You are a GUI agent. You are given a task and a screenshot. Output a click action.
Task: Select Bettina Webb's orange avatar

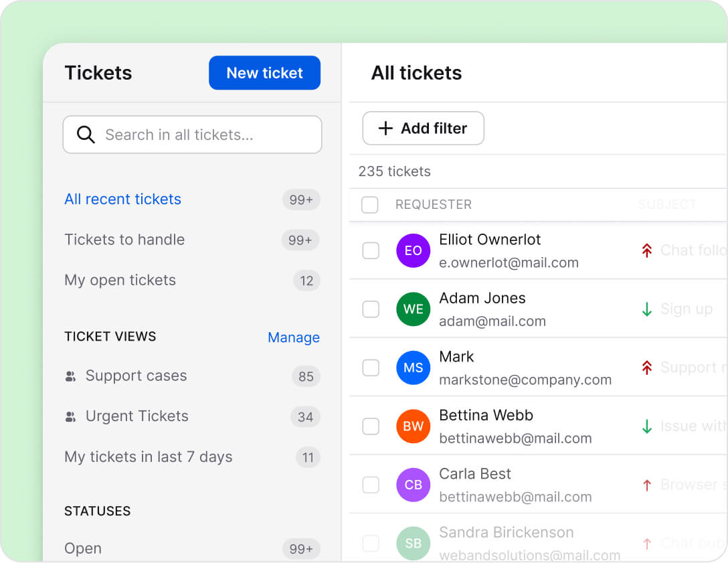(413, 426)
